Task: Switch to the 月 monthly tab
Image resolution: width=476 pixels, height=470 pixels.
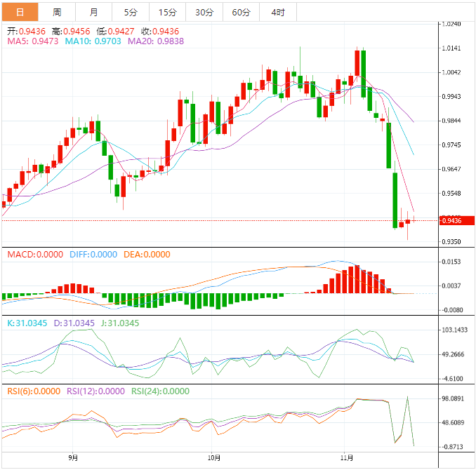Action: [93, 12]
